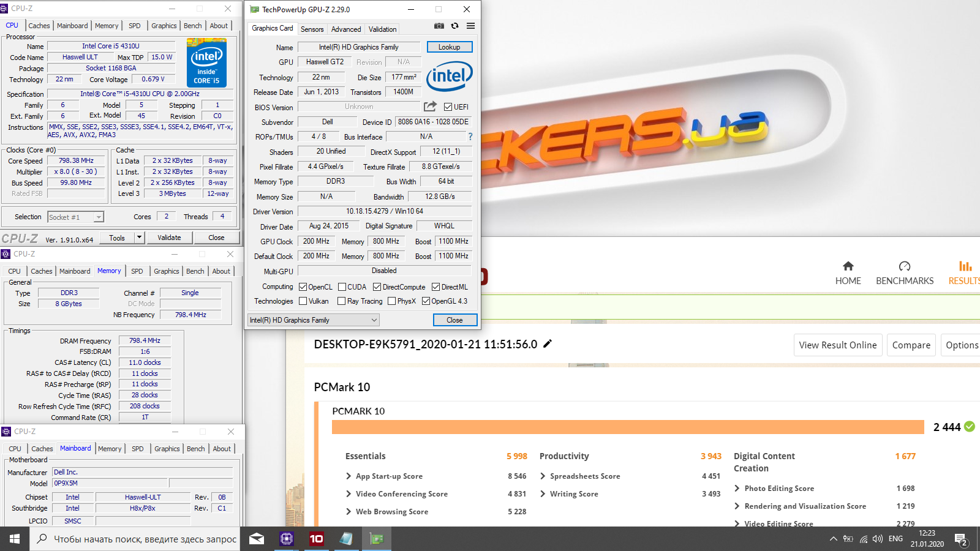Open the Socket #1 selection dropdown
The image size is (980, 551).
pos(75,217)
